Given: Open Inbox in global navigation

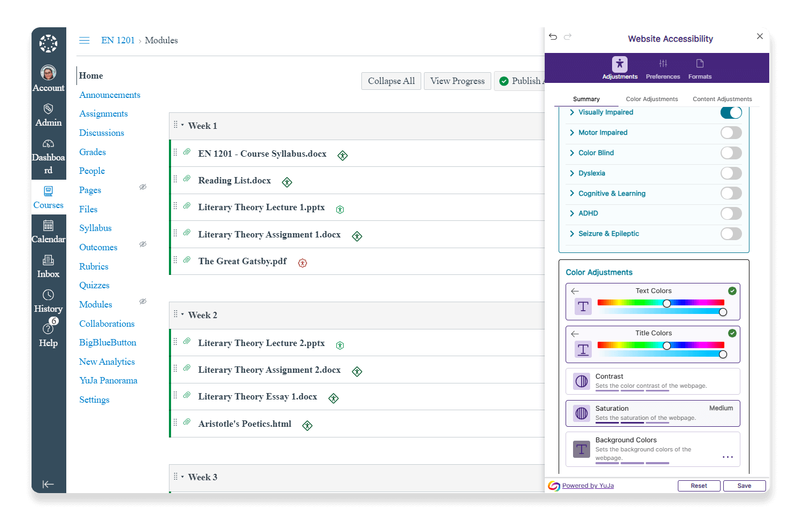Looking at the screenshot, I should point(48,266).
